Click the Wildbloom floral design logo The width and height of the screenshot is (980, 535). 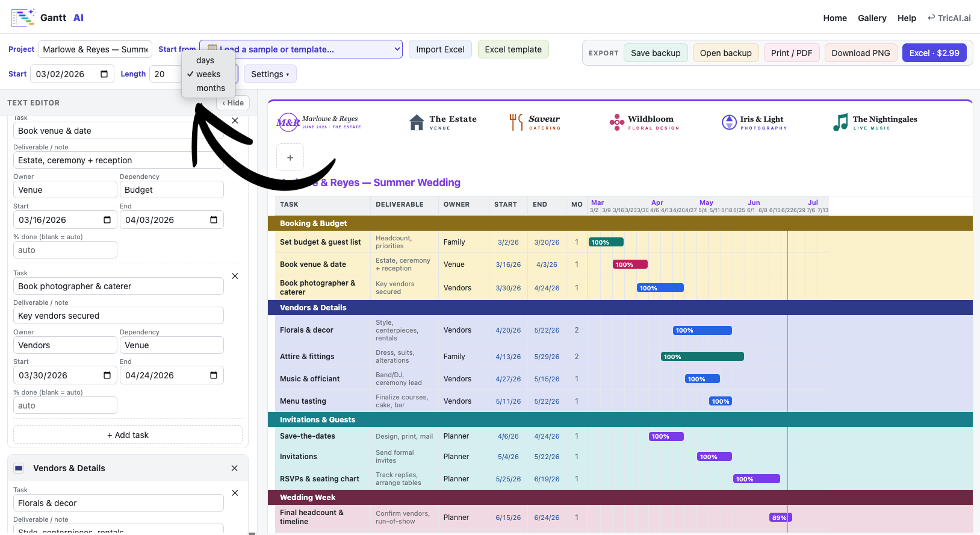point(644,122)
